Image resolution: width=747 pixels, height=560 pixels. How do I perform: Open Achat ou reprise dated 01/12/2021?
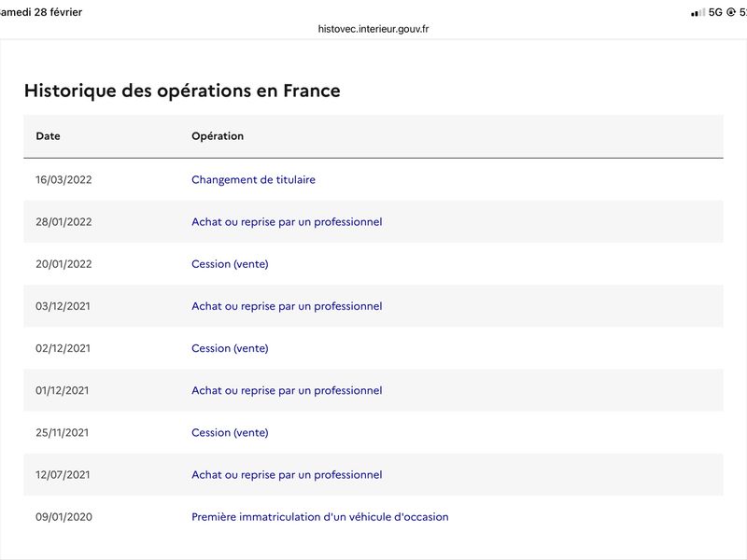pyautogui.click(x=287, y=390)
